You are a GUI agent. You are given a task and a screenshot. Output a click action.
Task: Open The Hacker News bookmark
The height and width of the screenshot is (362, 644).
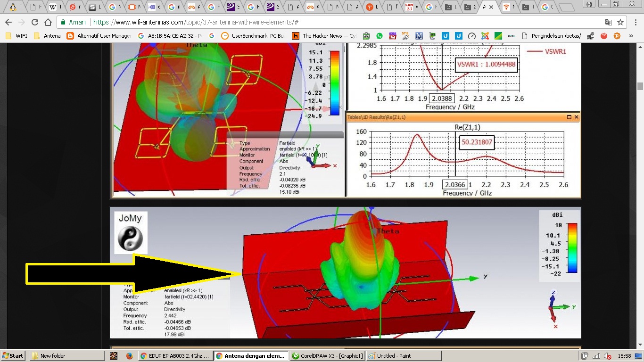[324, 36]
